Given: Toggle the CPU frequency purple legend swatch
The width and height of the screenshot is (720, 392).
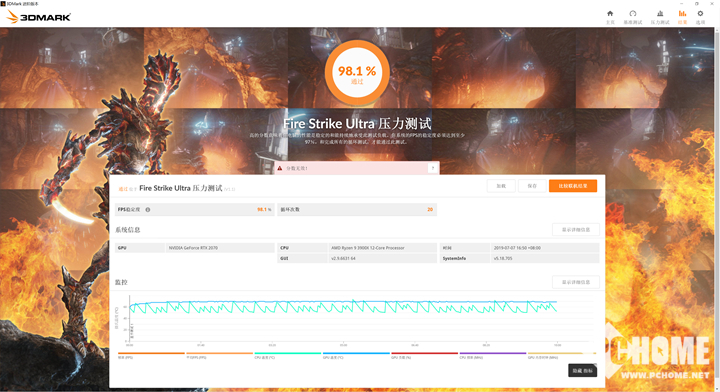Looking at the screenshot, I should point(493,355).
